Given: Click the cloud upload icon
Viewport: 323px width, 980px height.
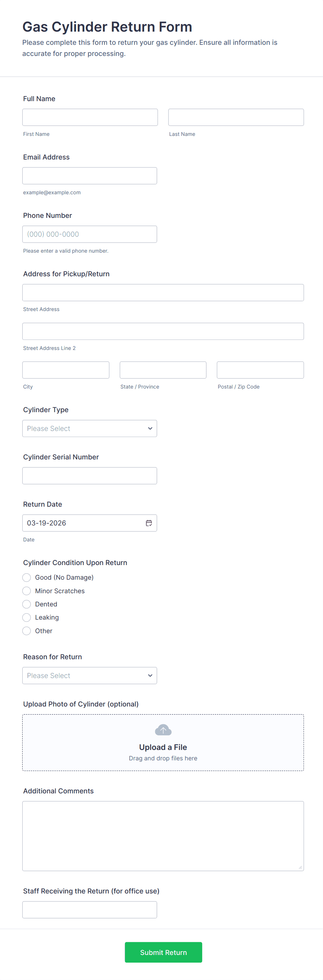Looking at the screenshot, I should [x=163, y=730].
